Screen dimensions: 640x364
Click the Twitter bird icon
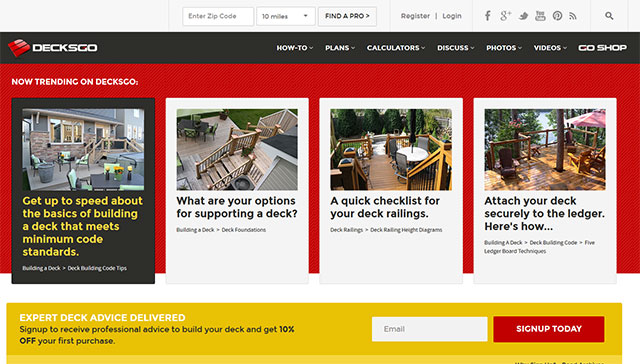523,16
